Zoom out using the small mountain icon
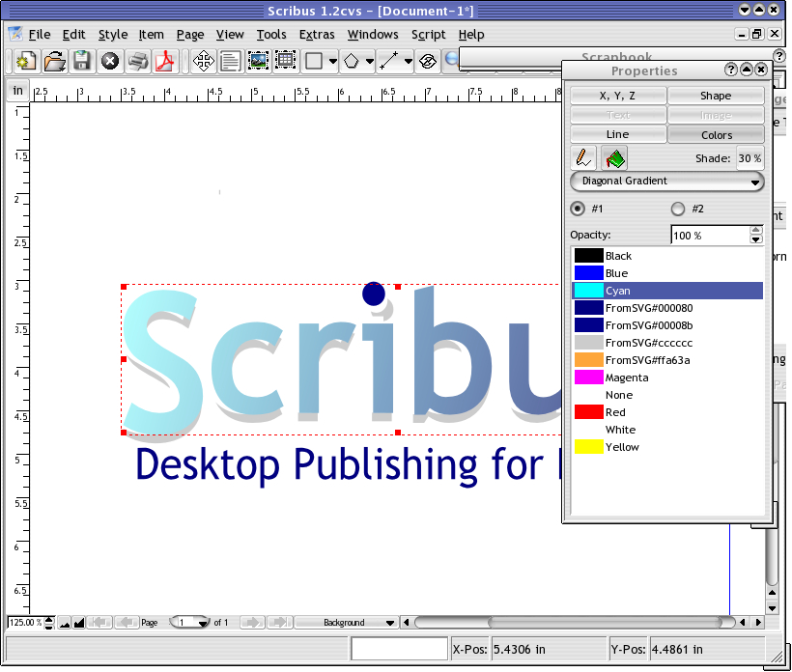The image size is (792, 672). [x=64, y=623]
